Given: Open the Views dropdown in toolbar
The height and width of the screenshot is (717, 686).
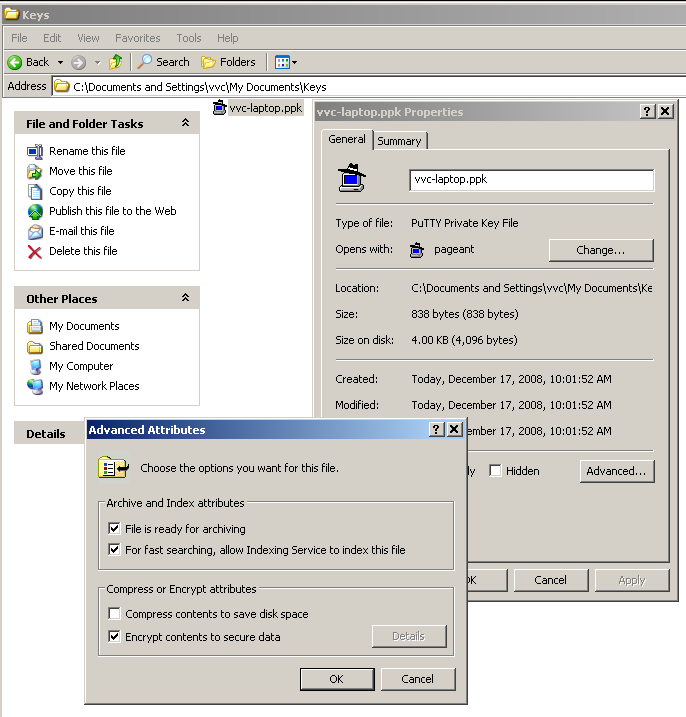Looking at the screenshot, I should tap(286, 62).
